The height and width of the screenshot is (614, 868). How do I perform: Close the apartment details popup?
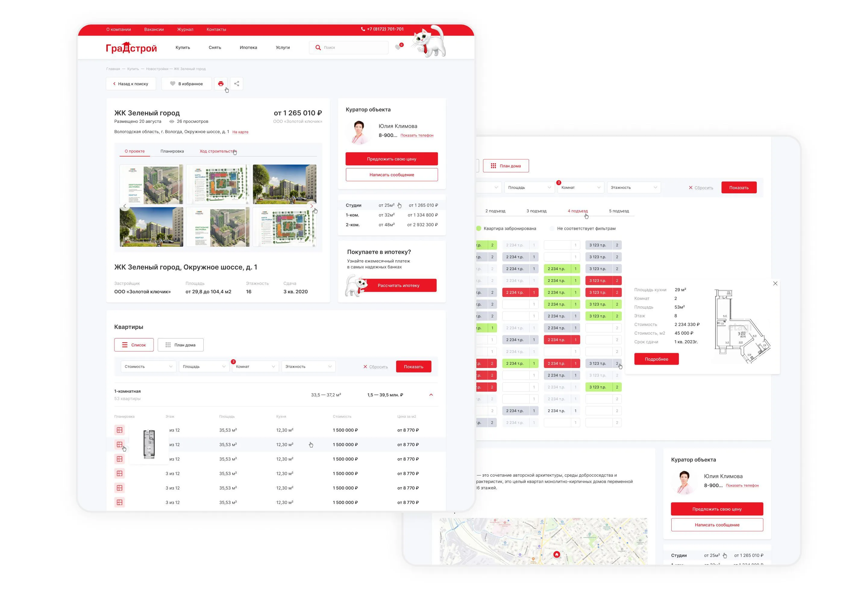pos(775,283)
